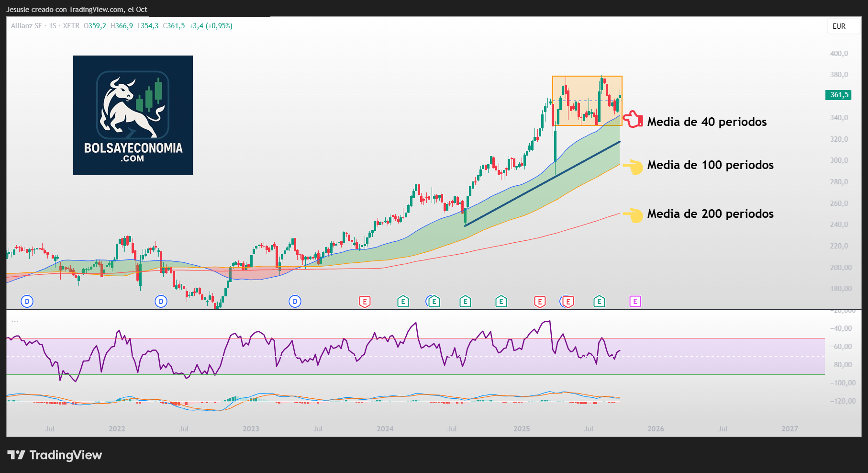Click the BOLSAYECONOMIA.COM logo image

(x=133, y=115)
